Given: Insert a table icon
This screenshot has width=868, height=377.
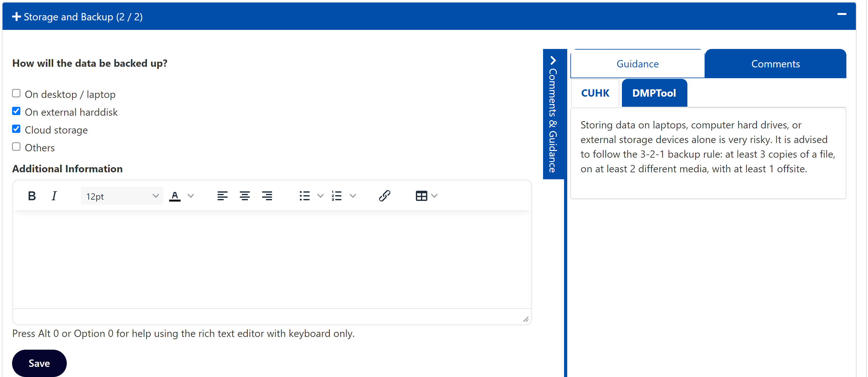Looking at the screenshot, I should (421, 196).
